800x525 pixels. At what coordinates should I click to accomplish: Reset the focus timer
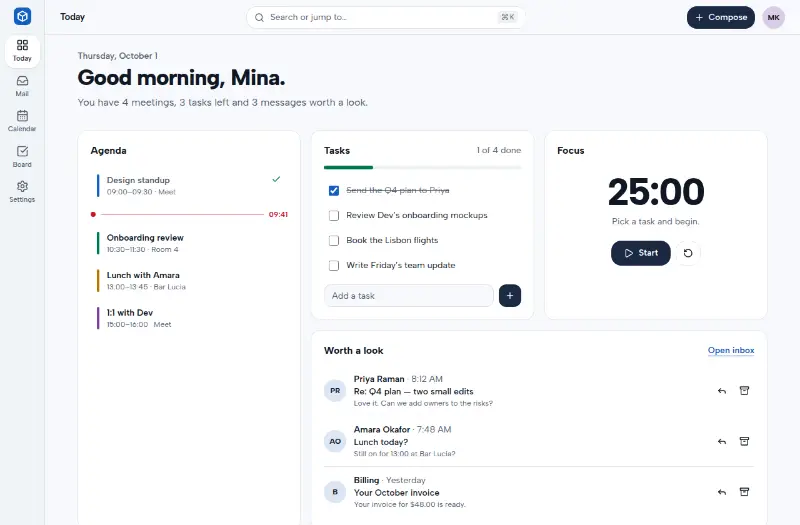point(688,253)
